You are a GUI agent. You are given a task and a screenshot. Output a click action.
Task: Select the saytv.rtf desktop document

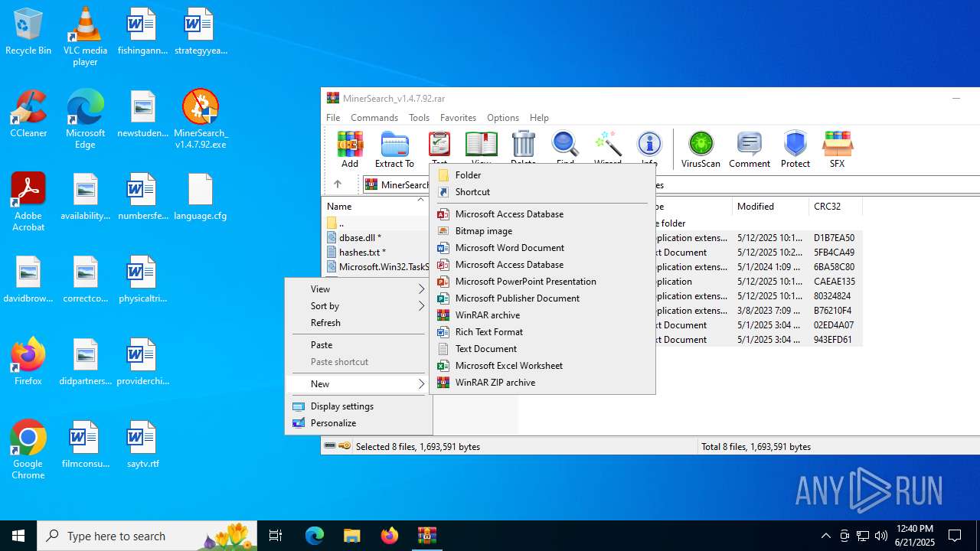(x=142, y=445)
